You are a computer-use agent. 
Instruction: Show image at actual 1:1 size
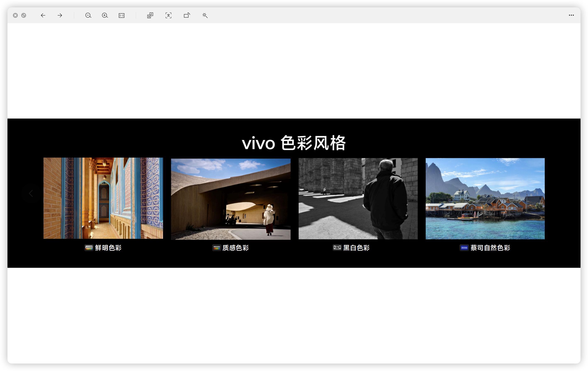[x=122, y=15]
